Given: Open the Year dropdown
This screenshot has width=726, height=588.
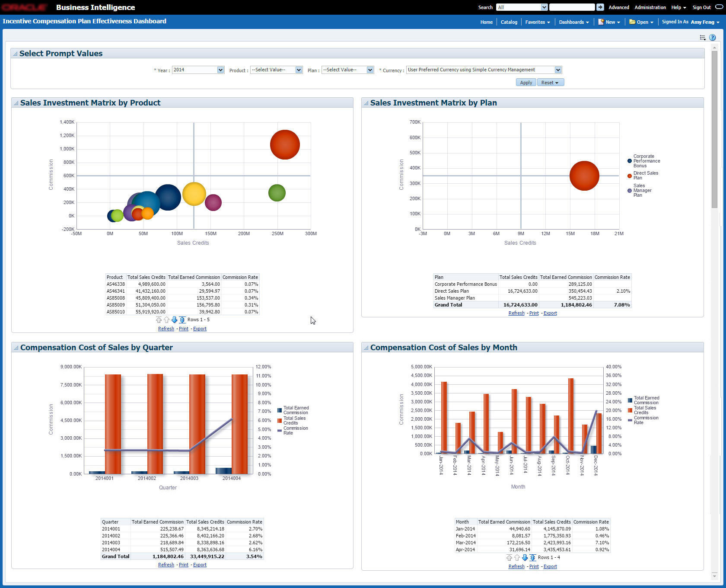Looking at the screenshot, I should 220,70.
